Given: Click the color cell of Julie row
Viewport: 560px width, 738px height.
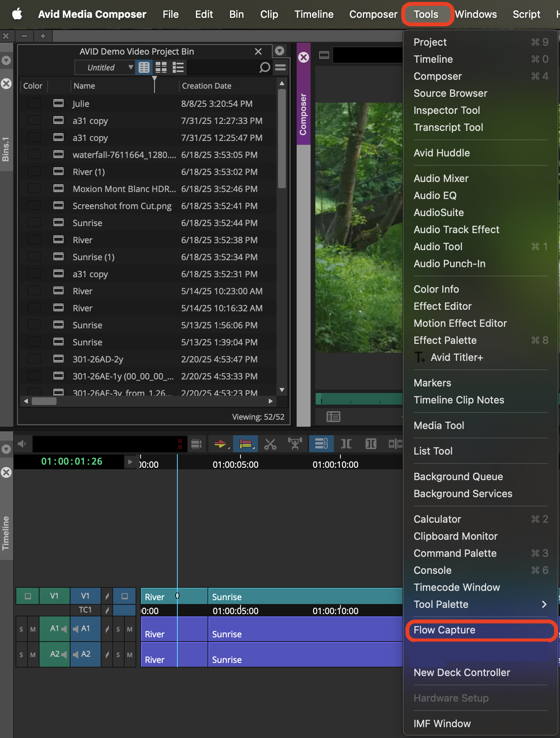Looking at the screenshot, I should 34,103.
